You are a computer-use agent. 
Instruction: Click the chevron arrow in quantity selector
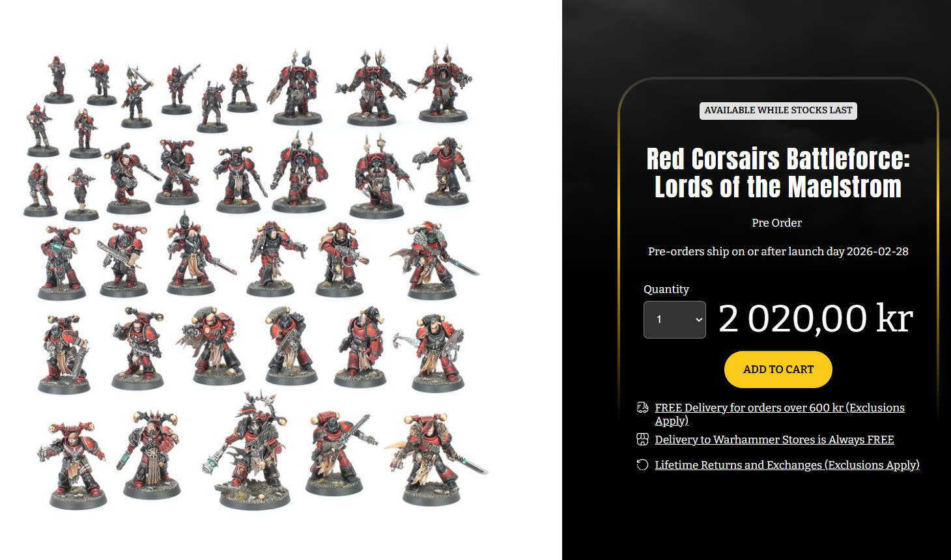698,320
